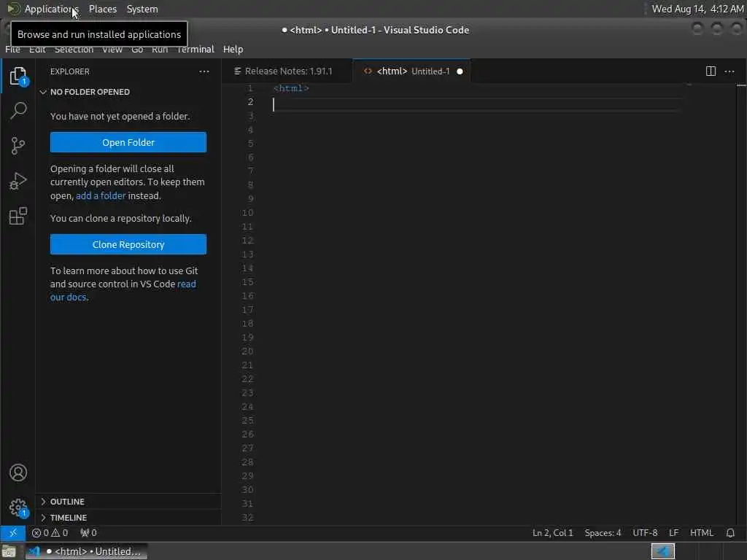Image resolution: width=747 pixels, height=560 pixels.
Task: Open the Search view icon
Action: coord(18,111)
